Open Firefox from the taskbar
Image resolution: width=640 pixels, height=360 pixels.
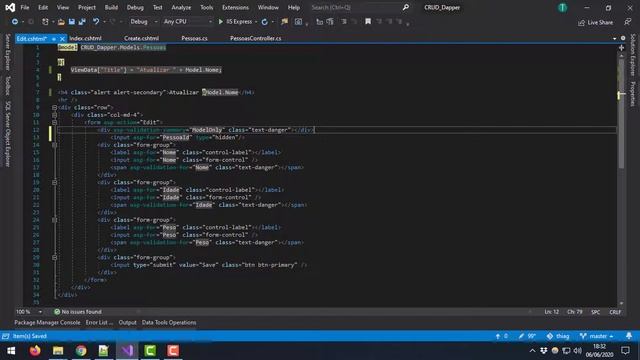(x=35, y=351)
